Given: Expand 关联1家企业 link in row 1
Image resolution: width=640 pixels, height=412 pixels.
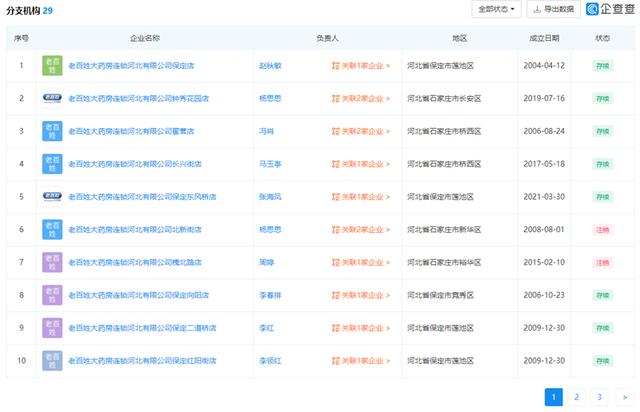Looking at the screenshot, I should click(361, 66).
